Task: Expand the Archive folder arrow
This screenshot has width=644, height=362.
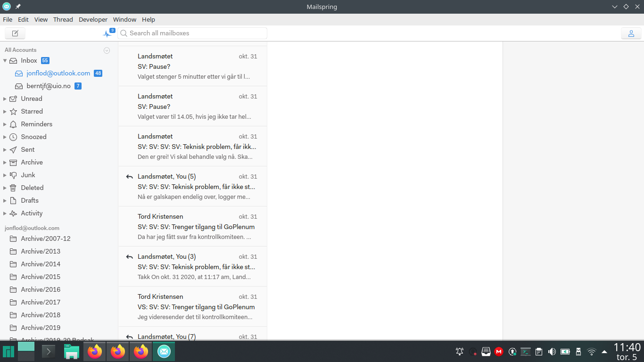Action: (5, 162)
